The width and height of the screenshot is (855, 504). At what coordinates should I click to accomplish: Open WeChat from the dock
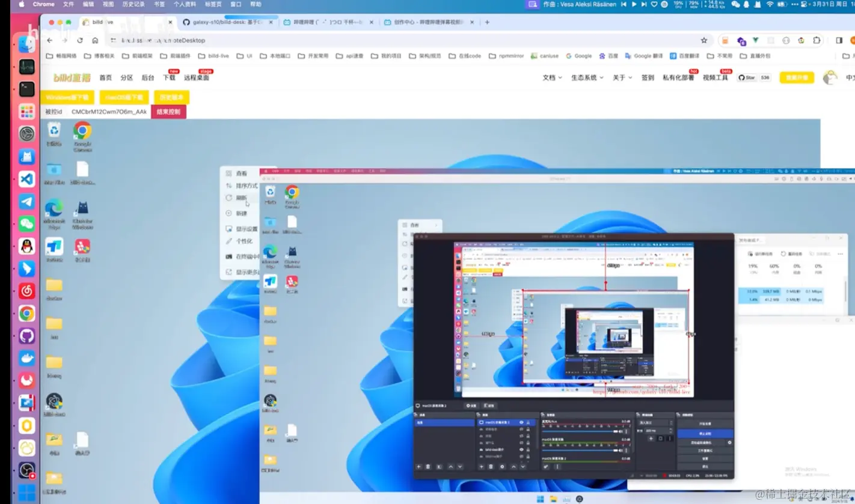click(x=26, y=223)
